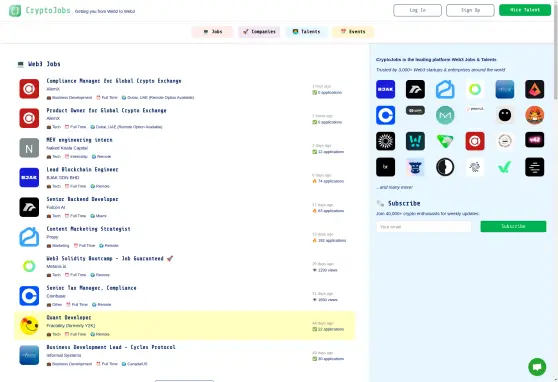
Task: Click the MakerDAO teal M logo in sidebar
Action: click(445, 115)
